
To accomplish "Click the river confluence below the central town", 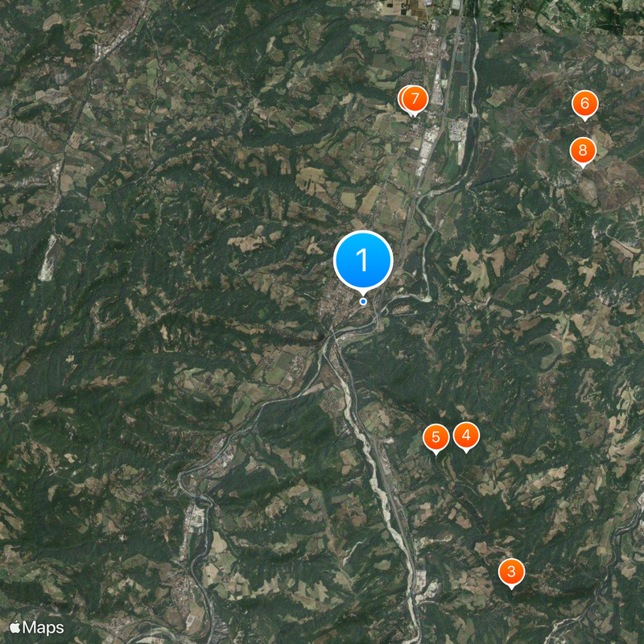I will pos(331,335).
